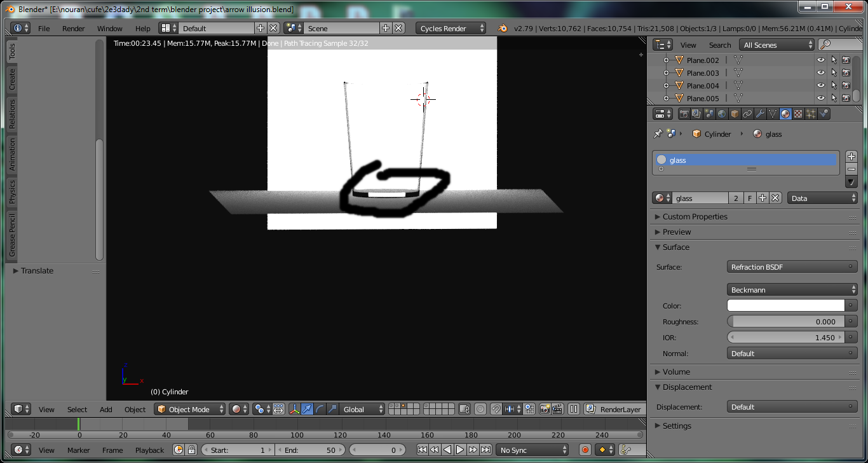
Task: Open the Object properties cube tab
Action: [735, 114]
